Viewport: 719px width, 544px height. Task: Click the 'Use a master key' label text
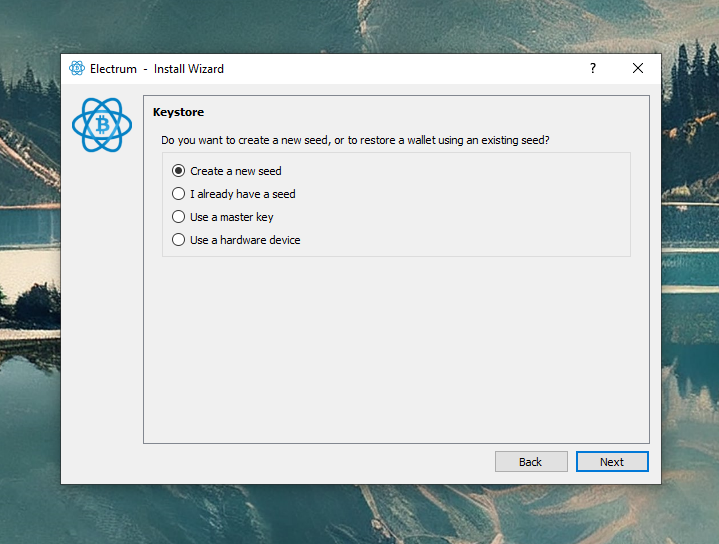pyautogui.click(x=232, y=217)
